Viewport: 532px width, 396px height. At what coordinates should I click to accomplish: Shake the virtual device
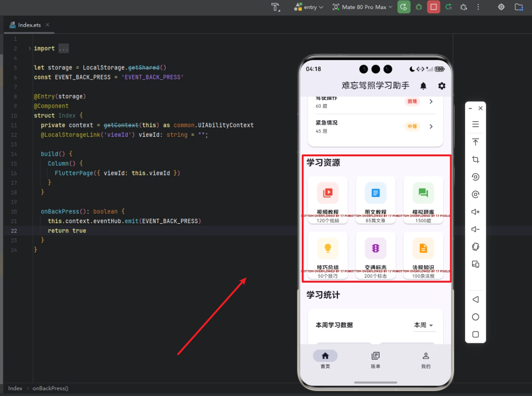click(x=475, y=246)
